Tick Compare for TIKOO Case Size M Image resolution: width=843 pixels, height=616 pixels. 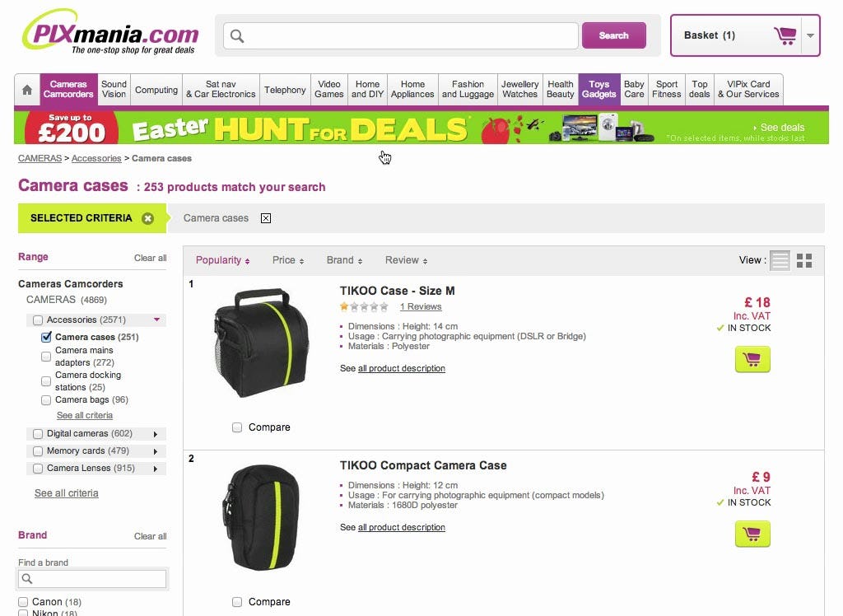click(237, 427)
